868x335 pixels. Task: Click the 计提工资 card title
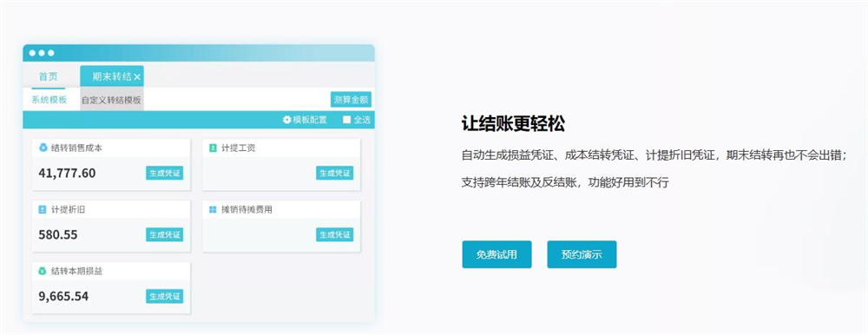pos(238,148)
